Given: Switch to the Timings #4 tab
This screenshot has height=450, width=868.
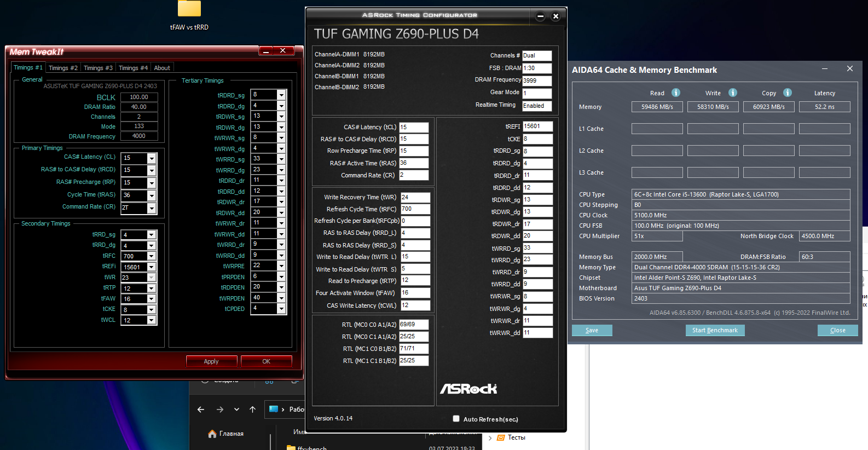Looking at the screenshot, I should coord(133,68).
